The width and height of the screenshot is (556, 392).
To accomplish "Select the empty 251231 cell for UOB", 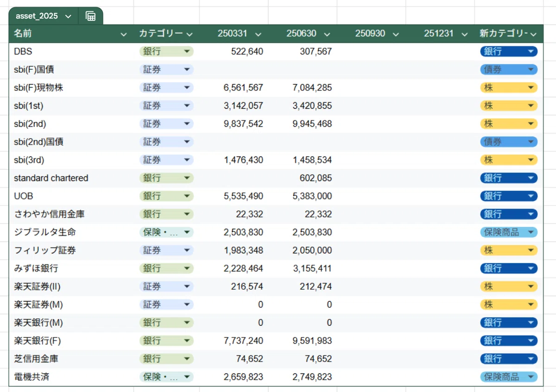I will [440, 196].
